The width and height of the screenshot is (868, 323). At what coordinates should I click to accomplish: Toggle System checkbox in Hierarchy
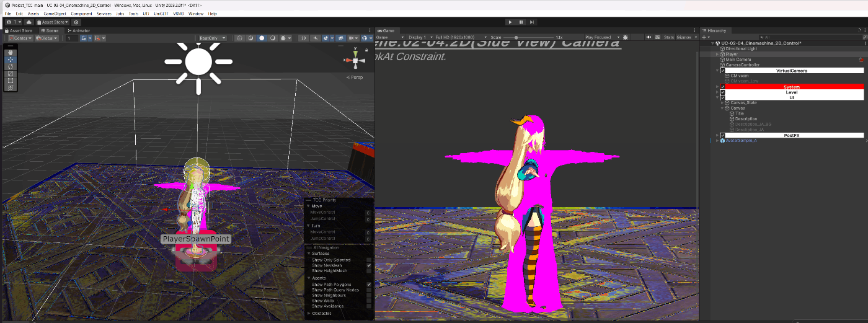click(722, 87)
